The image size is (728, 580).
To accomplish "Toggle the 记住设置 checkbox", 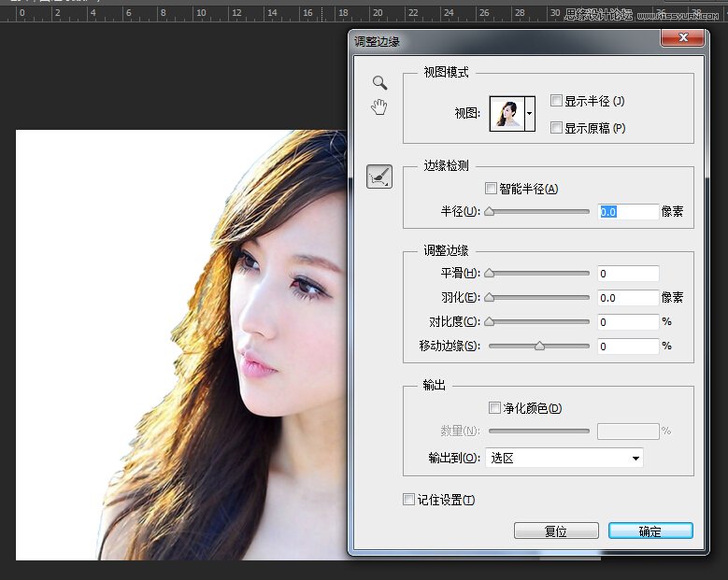I will (408, 500).
